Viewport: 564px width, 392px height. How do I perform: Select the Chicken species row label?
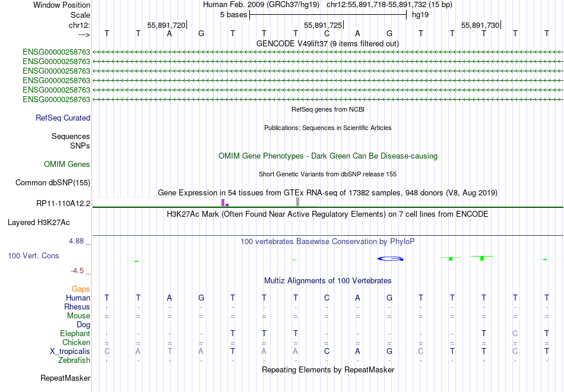[76, 342]
